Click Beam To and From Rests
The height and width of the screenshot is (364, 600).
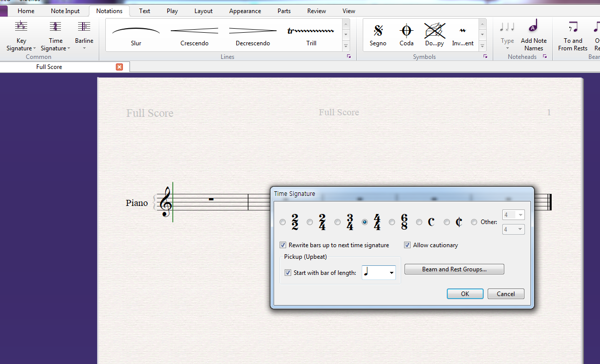pyautogui.click(x=572, y=36)
